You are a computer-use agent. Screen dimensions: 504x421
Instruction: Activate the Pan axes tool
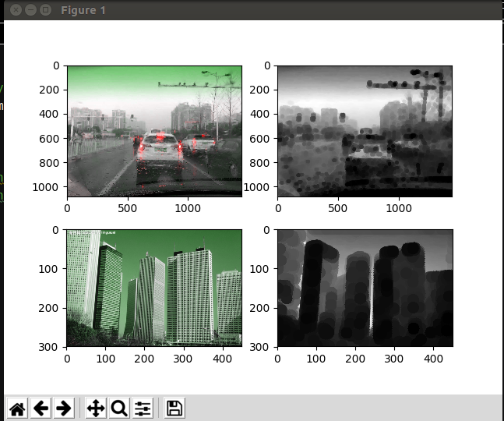[x=96, y=408]
